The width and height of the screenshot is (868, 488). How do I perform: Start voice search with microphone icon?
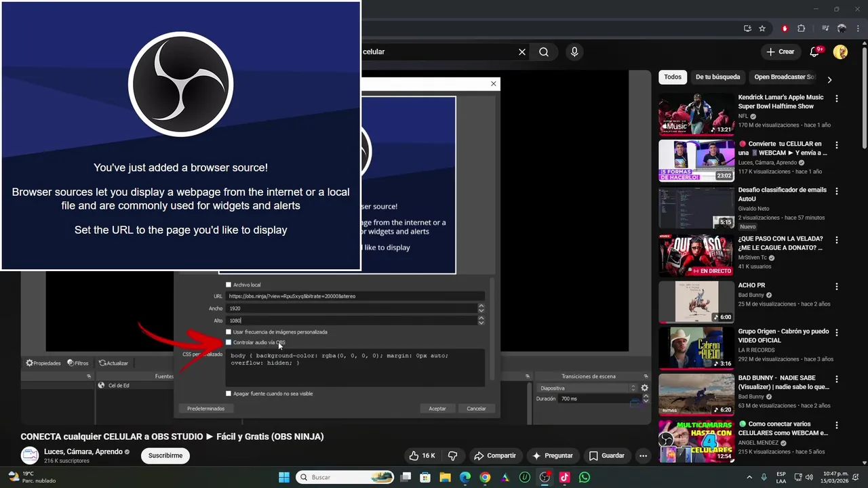click(574, 52)
